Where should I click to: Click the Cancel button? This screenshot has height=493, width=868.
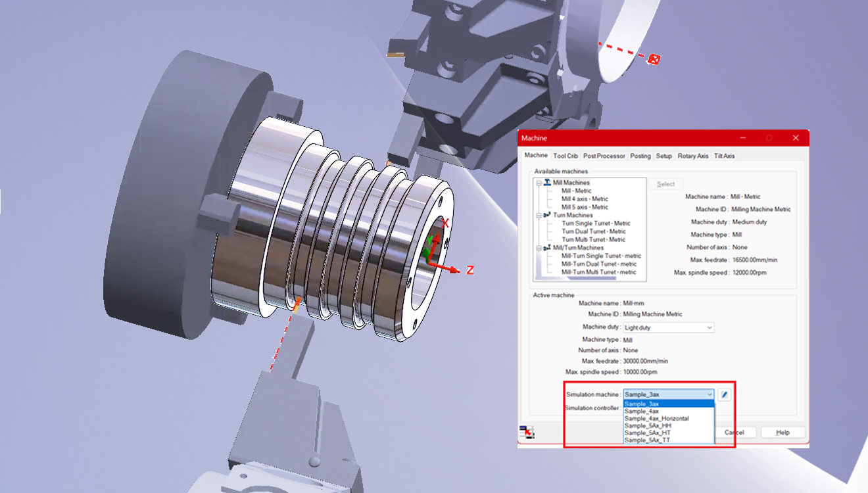click(x=734, y=433)
